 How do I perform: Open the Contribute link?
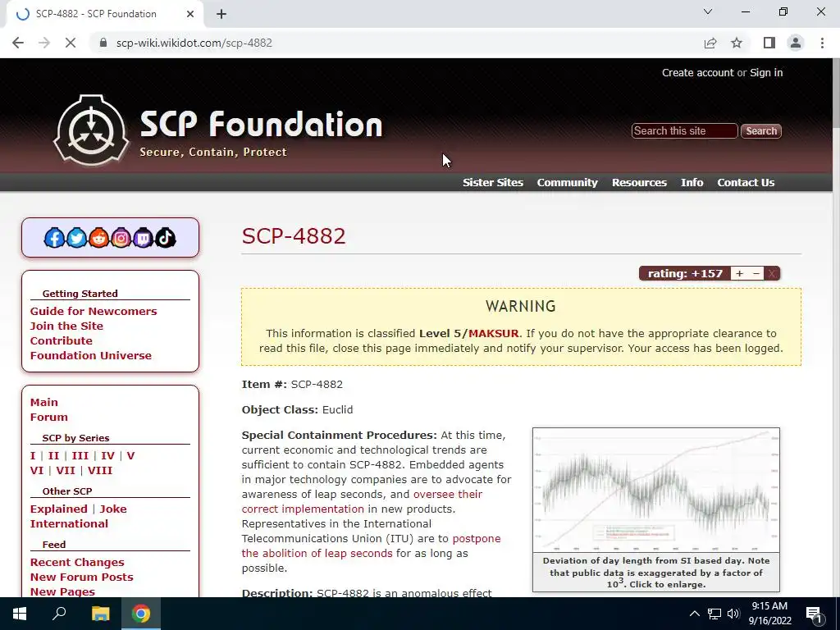pyautogui.click(x=61, y=340)
